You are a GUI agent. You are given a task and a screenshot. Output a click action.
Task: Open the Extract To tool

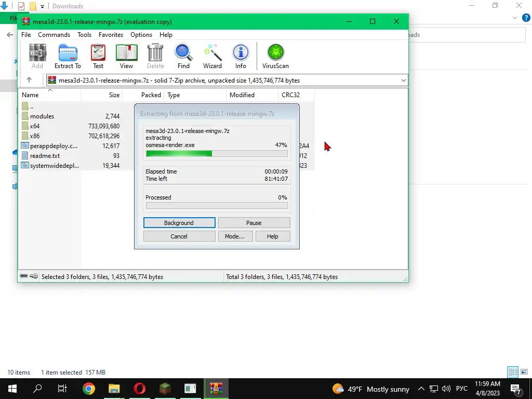click(x=68, y=56)
